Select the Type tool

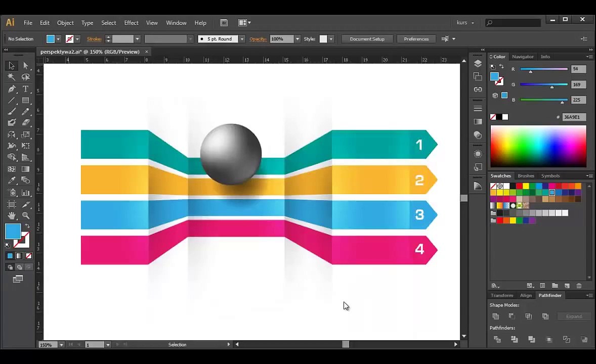click(x=25, y=89)
